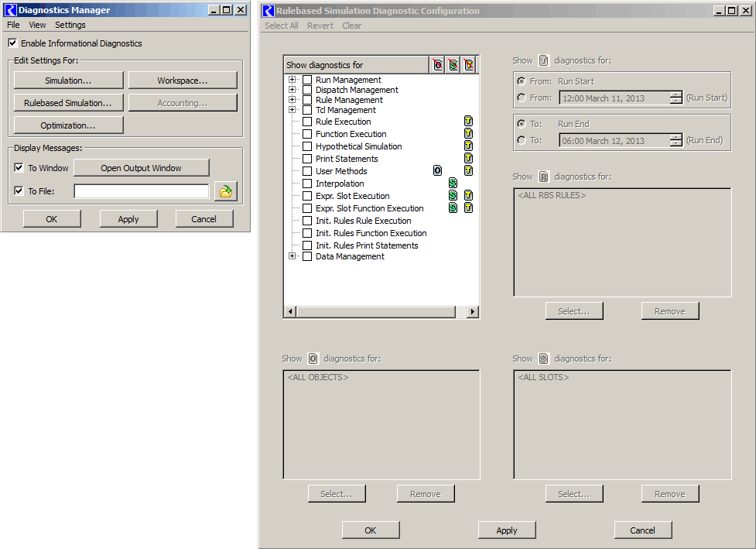
Task: Expand Rule Management tree node
Action: tap(292, 99)
